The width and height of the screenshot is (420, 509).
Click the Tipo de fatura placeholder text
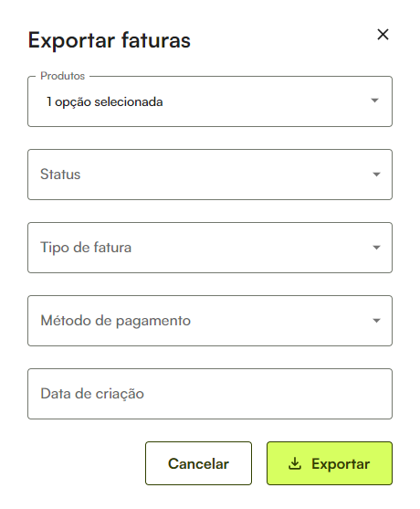tap(86, 248)
